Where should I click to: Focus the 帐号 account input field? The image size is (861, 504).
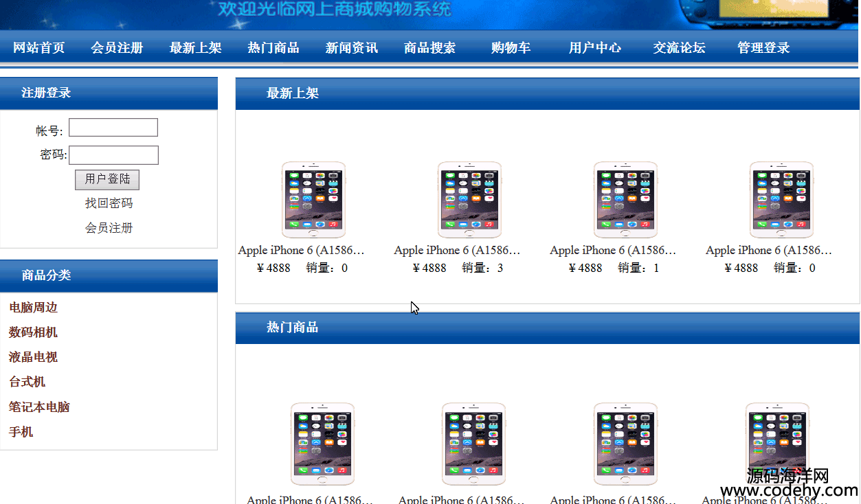point(113,128)
